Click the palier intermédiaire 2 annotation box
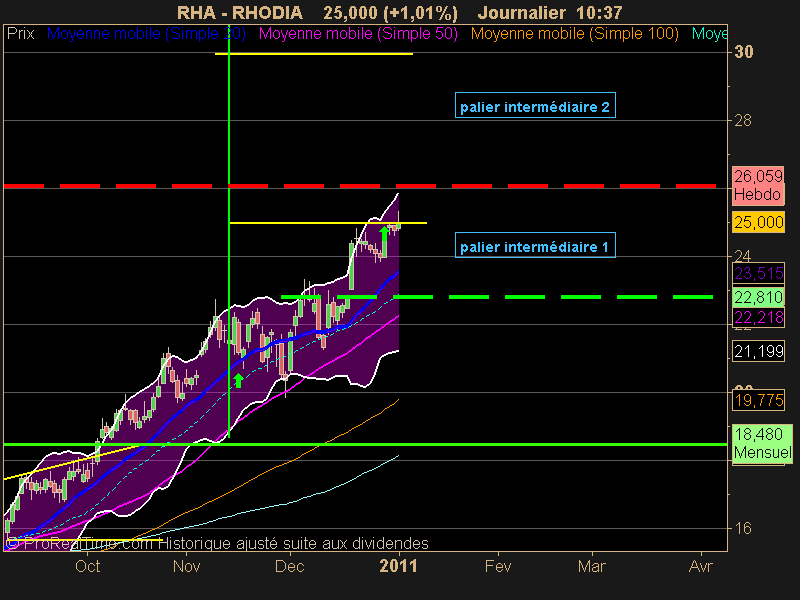800x600 pixels. [x=535, y=106]
